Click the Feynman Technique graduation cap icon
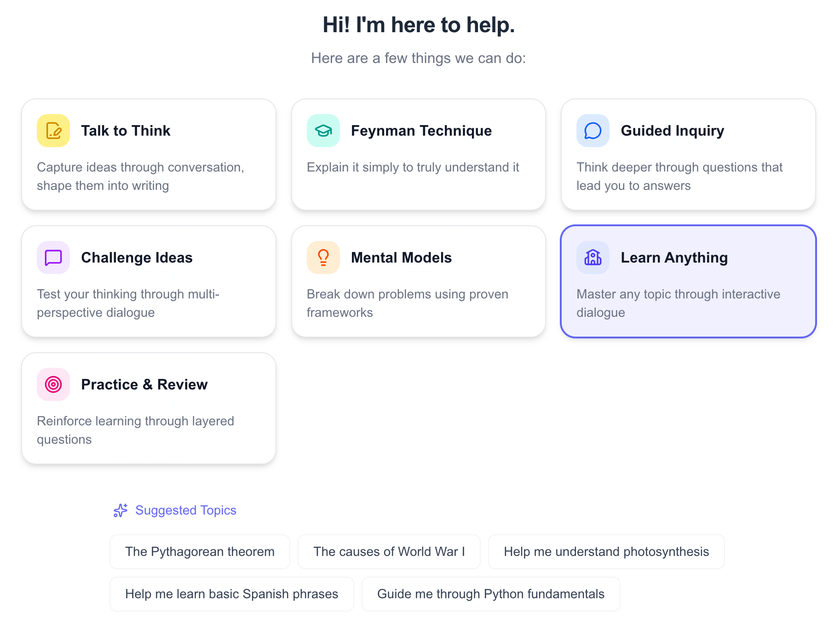This screenshot has height=618, width=840. (323, 131)
